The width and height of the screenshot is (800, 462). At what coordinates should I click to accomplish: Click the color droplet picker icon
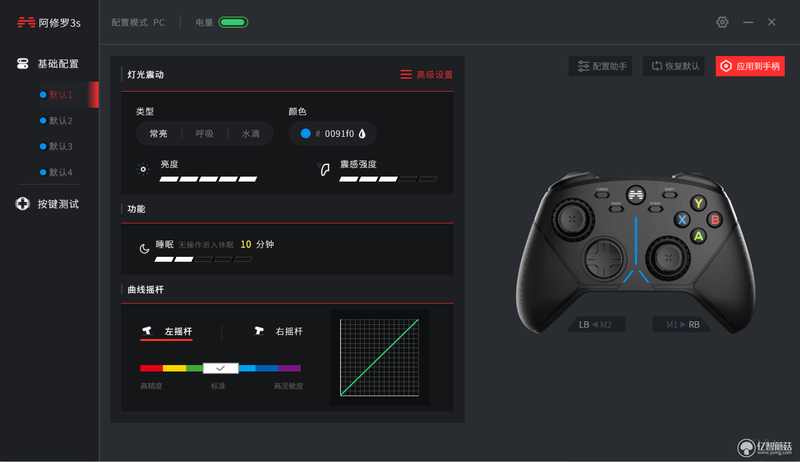pyautogui.click(x=362, y=134)
